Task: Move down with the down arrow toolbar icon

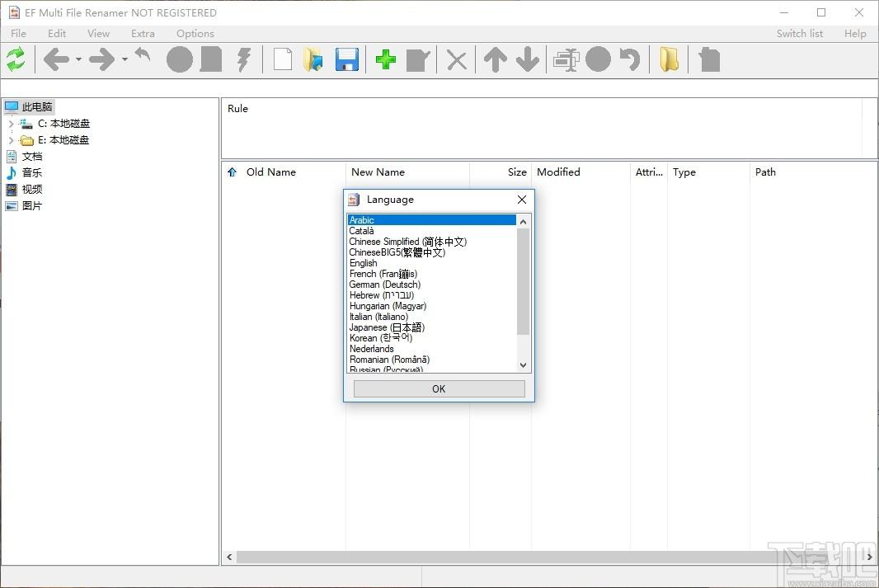Action: pyautogui.click(x=528, y=59)
